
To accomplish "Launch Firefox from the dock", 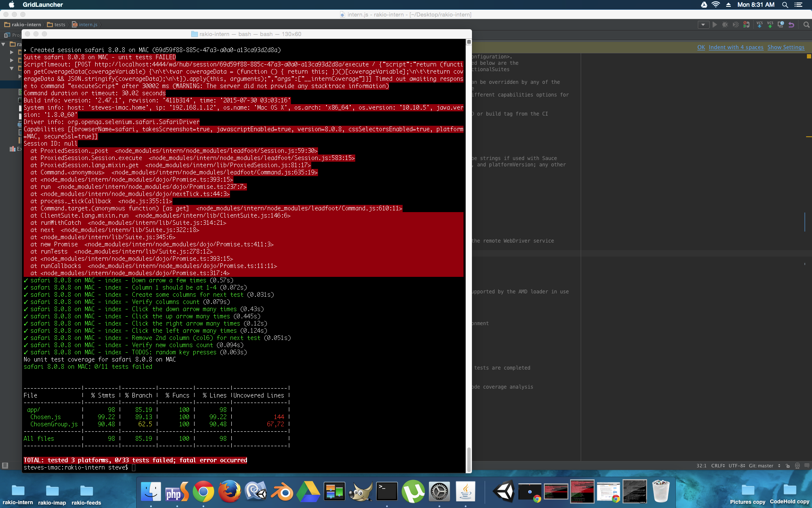I will [x=230, y=491].
